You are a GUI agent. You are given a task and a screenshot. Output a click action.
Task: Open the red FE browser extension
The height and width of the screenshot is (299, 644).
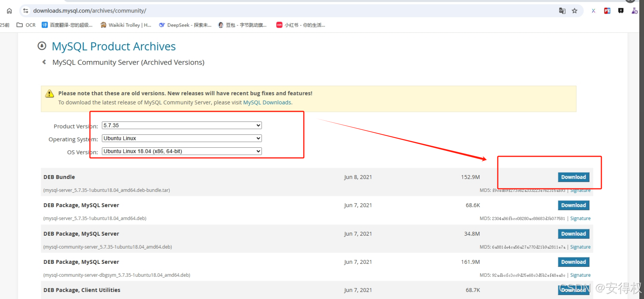[607, 11]
